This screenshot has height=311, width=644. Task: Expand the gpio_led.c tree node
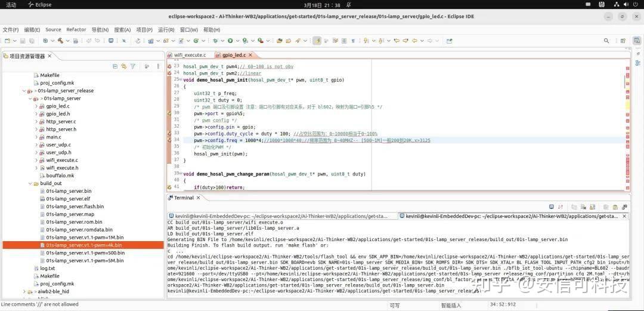(36, 106)
